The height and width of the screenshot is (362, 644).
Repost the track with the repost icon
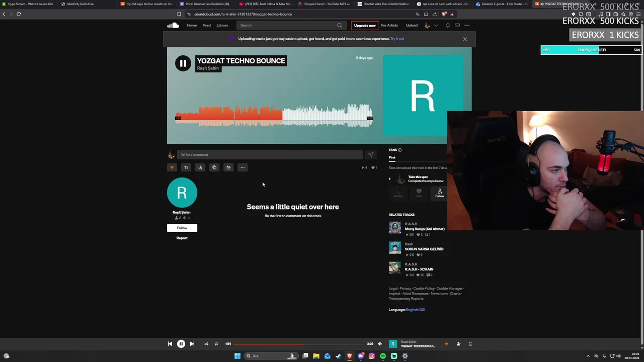pos(186,167)
